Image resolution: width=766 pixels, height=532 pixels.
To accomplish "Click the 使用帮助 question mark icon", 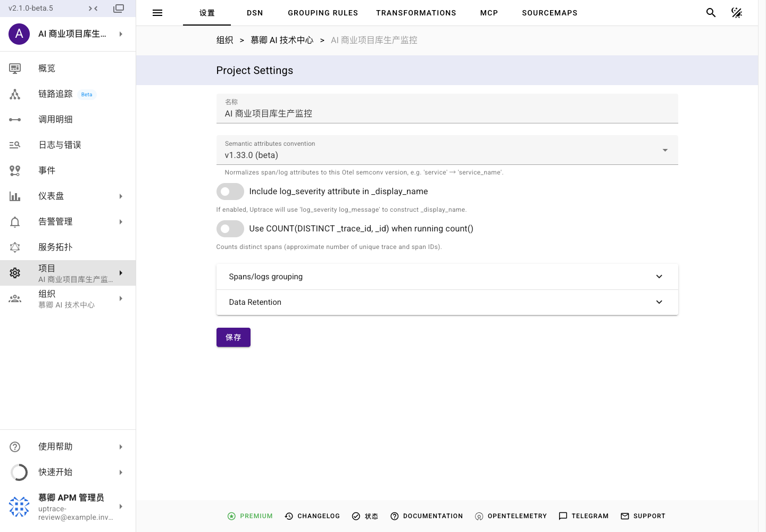I will tap(15, 447).
